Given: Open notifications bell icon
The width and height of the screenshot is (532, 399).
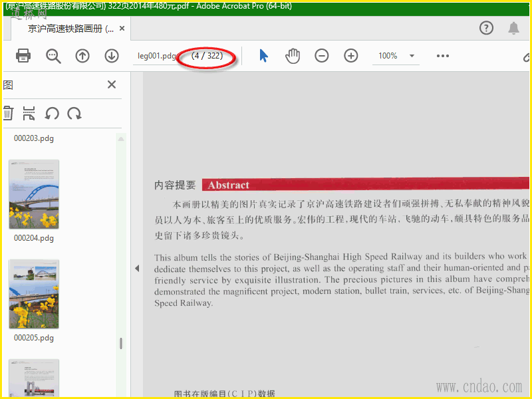Looking at the screenshot, I should click(513, 28).
